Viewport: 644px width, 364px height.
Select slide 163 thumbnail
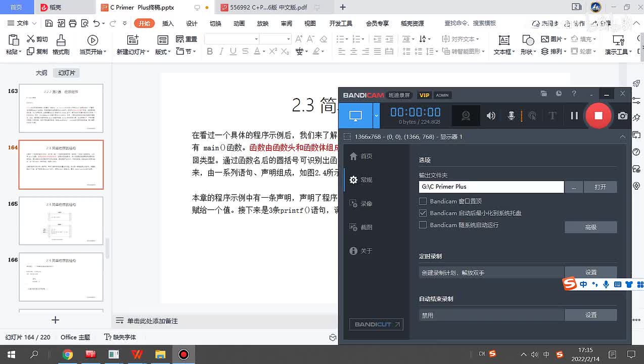click(x=61, y=108)
